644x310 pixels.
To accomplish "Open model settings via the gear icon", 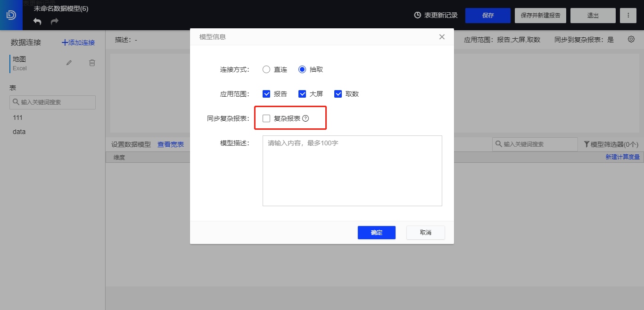I will pos(631,40).
